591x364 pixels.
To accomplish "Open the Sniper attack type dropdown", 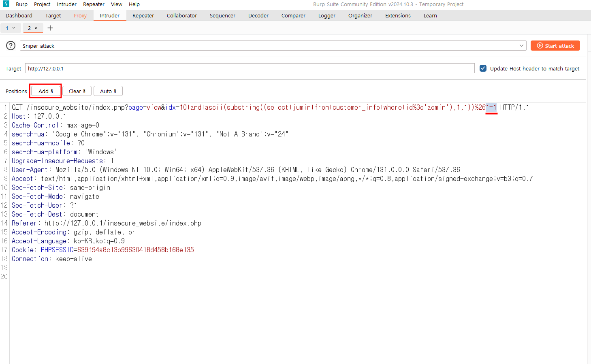I will coord(273,46).
